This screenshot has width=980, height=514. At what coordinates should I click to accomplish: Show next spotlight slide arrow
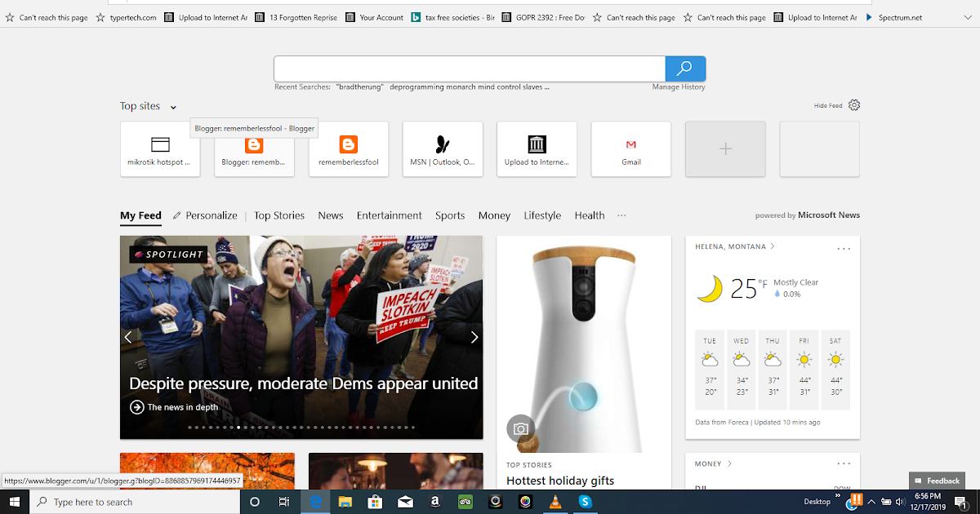pos(474,337)
